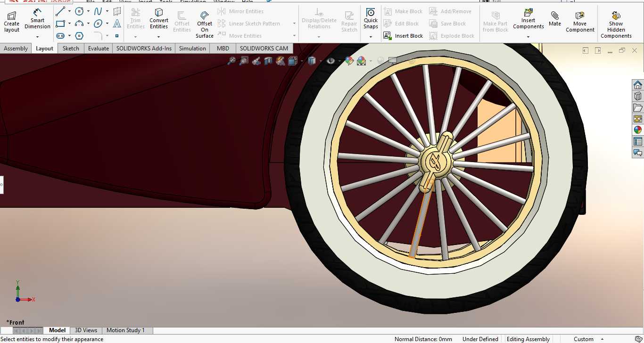The width and height of the screenshot is (644, 343).
Task: Click the Previous View icon
Action: [x=256, y=61]
